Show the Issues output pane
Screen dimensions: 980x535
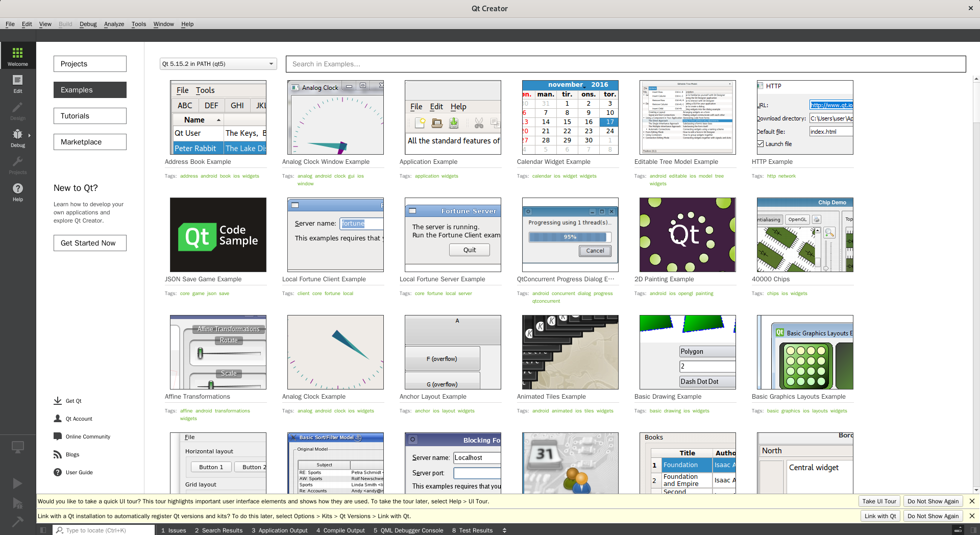click(x=174, y=530)
